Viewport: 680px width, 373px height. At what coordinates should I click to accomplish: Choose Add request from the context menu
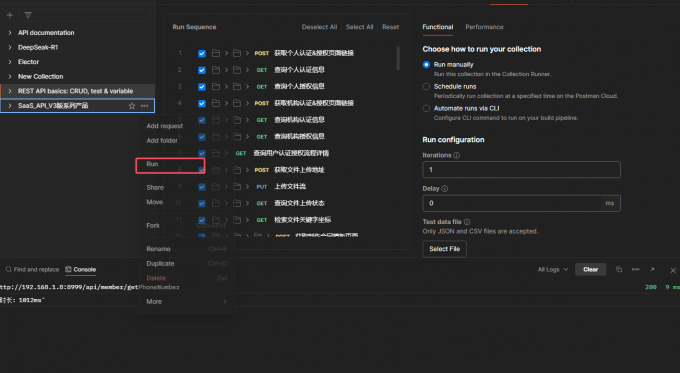(x=164, y=126)
